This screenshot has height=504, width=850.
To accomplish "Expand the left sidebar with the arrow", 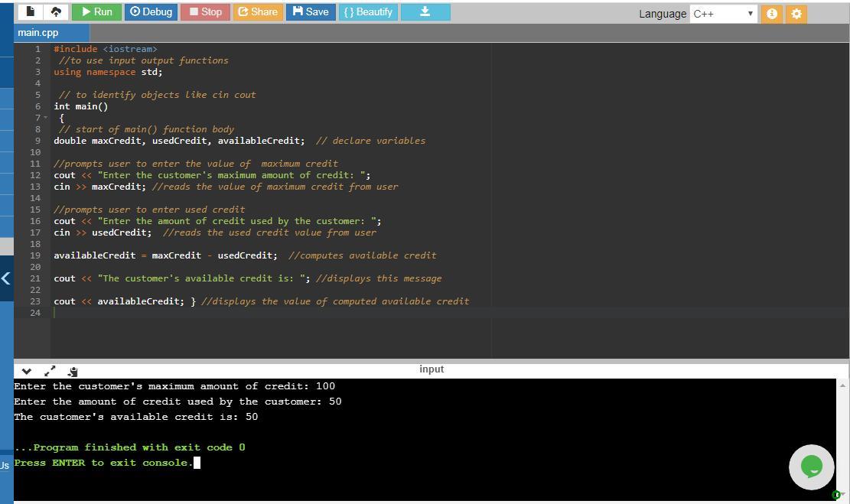I will pos(6,278).
